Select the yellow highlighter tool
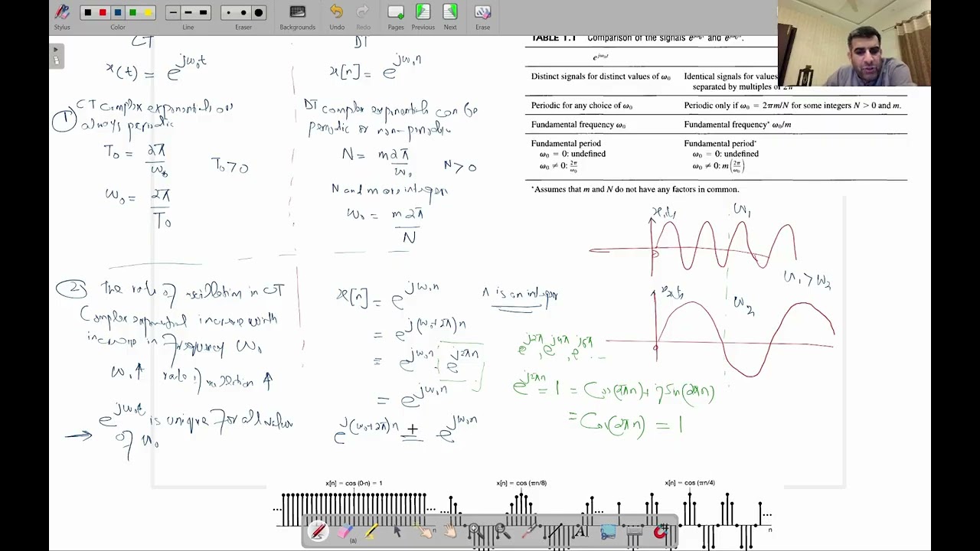980x551 pixels. [371, 531]
